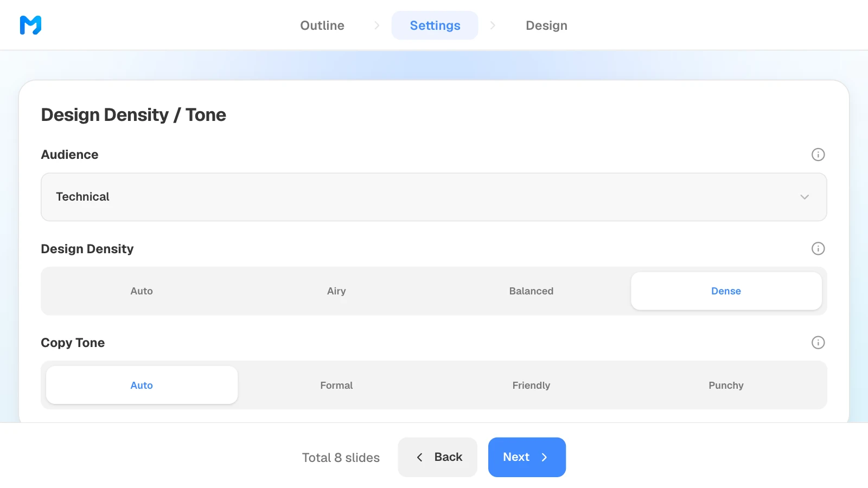Set Copy Tone to Auto
Image resolution: width=868 pixels, height=488 pixels.
pyautogui.click(x=142, y=385)
